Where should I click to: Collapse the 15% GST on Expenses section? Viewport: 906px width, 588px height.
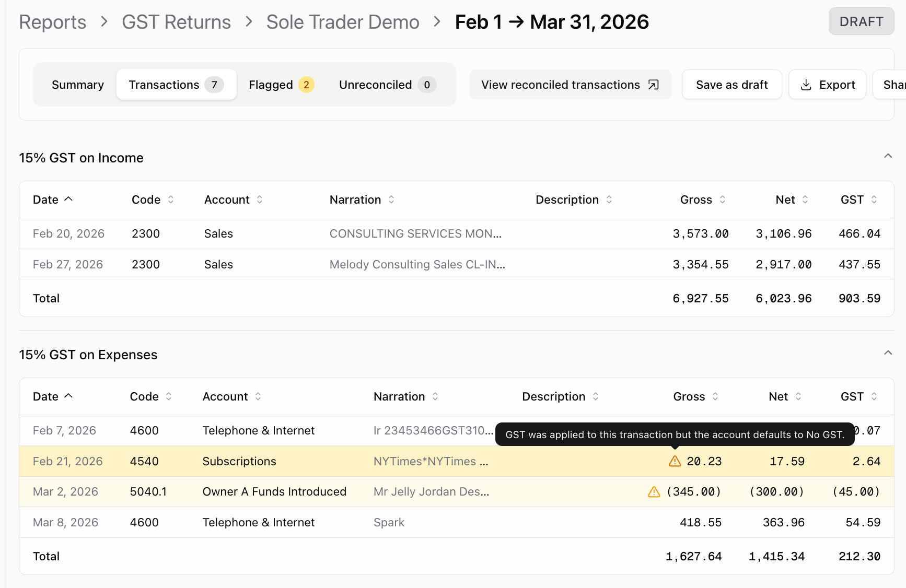[888, 353]
